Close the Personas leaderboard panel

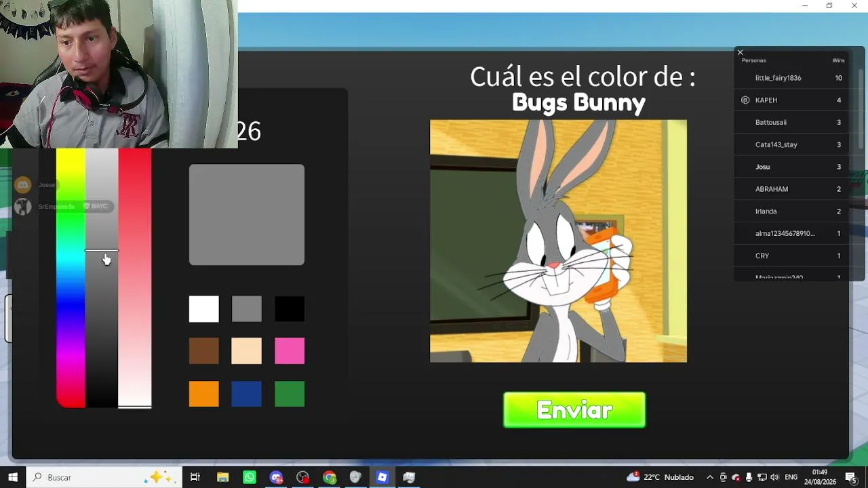pyautogui.click(x=740, y=52)
